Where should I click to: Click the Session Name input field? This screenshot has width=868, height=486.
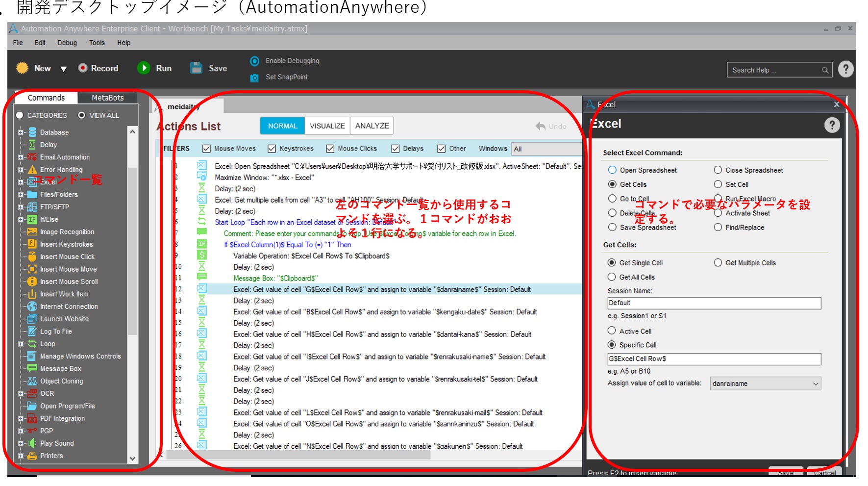click(714, 303)
